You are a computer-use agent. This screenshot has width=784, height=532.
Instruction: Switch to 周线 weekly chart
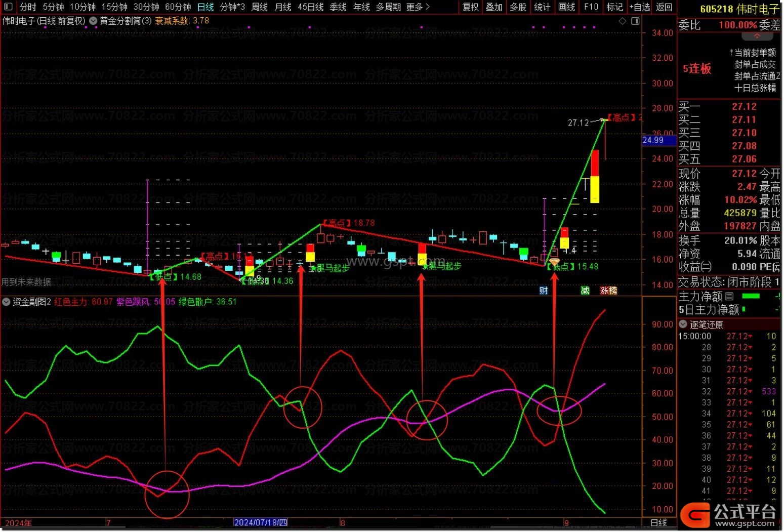260,7
